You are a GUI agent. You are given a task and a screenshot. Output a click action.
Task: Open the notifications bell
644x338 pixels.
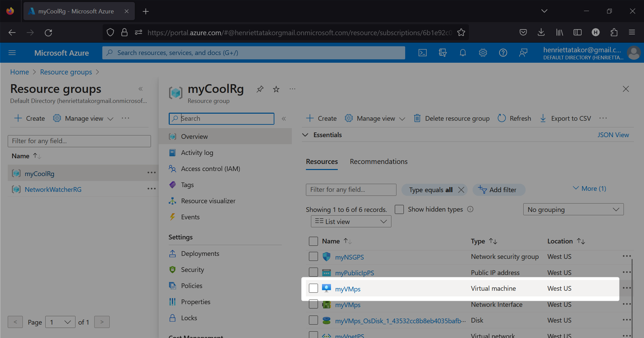click(x=463, y=53)
